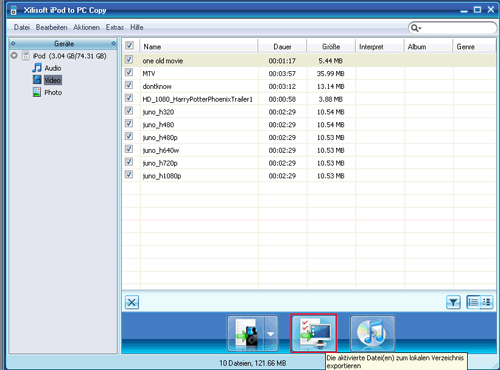This screenshot has height=370, width=500.
Task: Sort by the Name column header
Action: pos(199,47)
